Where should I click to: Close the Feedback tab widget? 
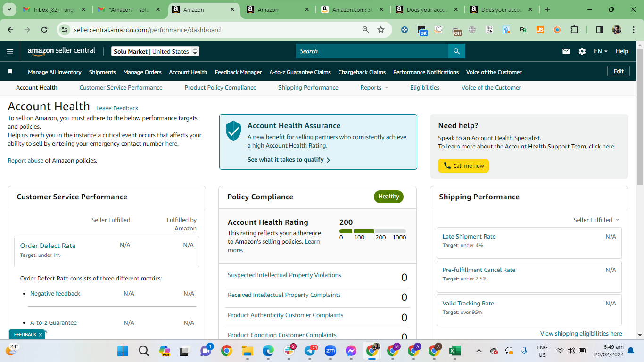[41, 335]
